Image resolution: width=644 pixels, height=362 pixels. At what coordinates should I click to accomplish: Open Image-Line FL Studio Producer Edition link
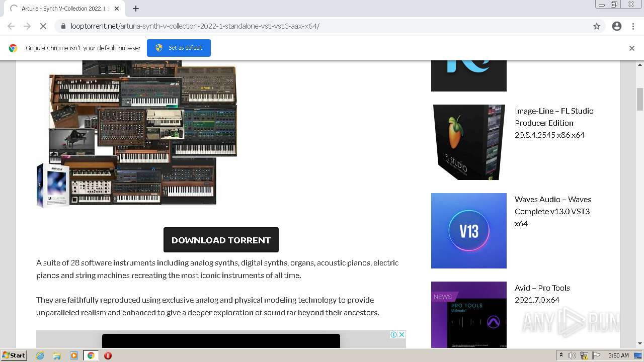point(554,123)
